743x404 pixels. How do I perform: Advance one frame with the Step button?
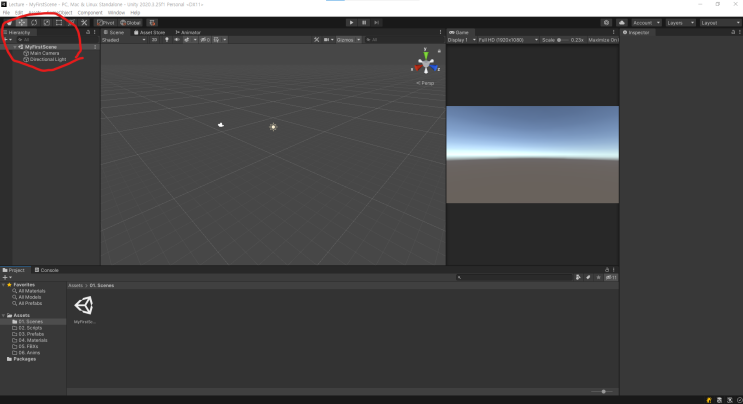pyautogui.click(x=376, y=23)
